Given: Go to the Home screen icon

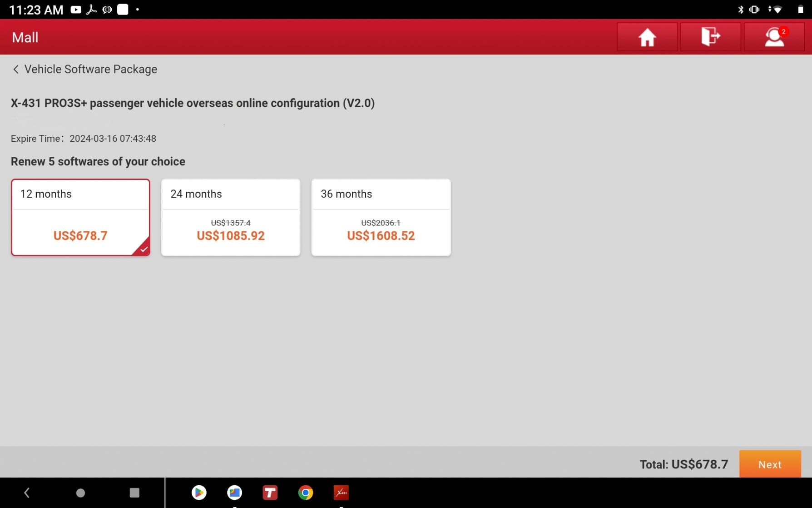Looking at the screenshot, I should tap(647, 37).
